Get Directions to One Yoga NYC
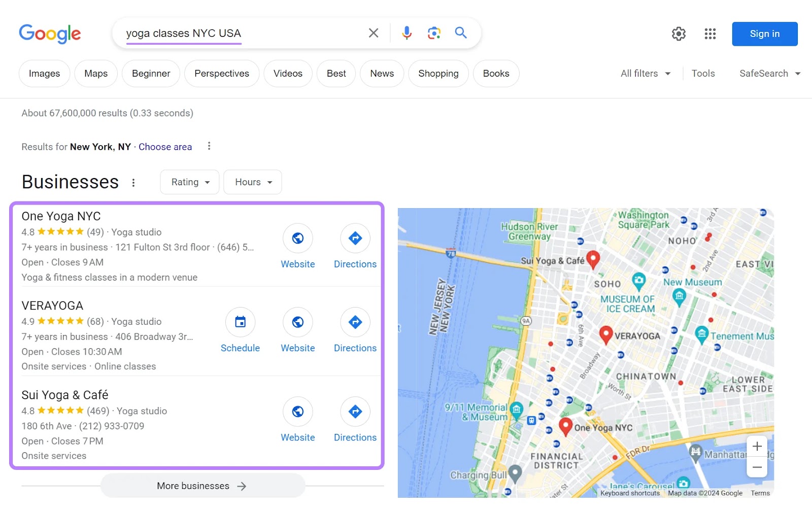 pyautogui.click(x=355, y=238)
